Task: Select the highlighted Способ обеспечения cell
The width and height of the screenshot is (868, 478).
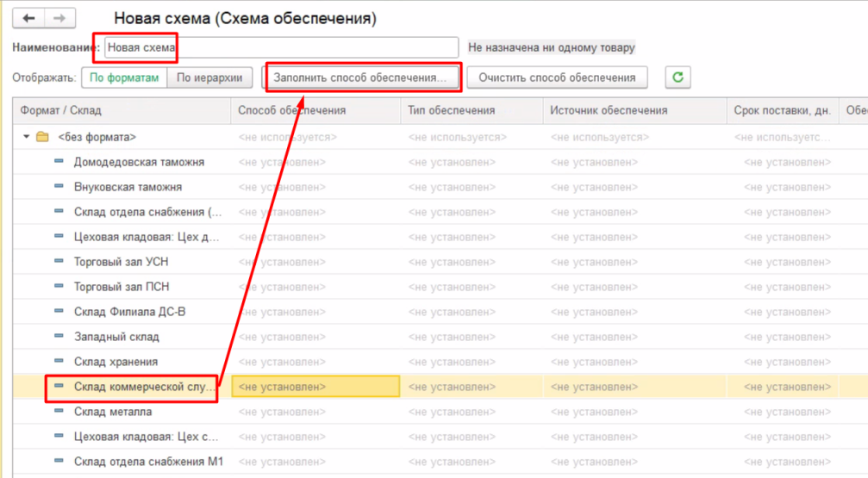Action: pos(315,387)
